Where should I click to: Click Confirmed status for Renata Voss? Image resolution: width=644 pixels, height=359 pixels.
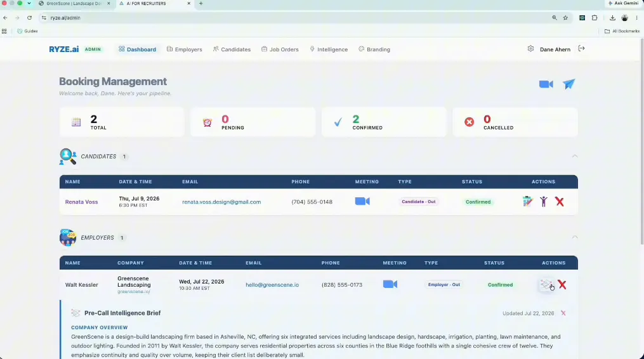[478, 202]
